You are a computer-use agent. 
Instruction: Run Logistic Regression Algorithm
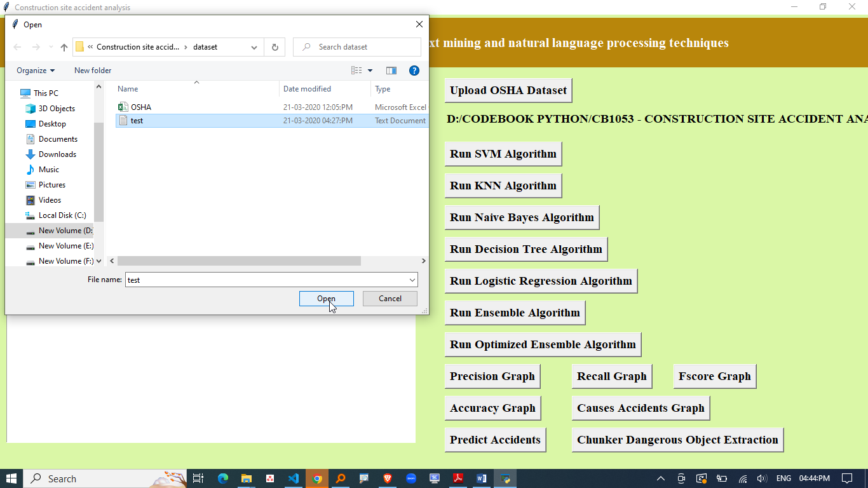click(x=541, y=281)
